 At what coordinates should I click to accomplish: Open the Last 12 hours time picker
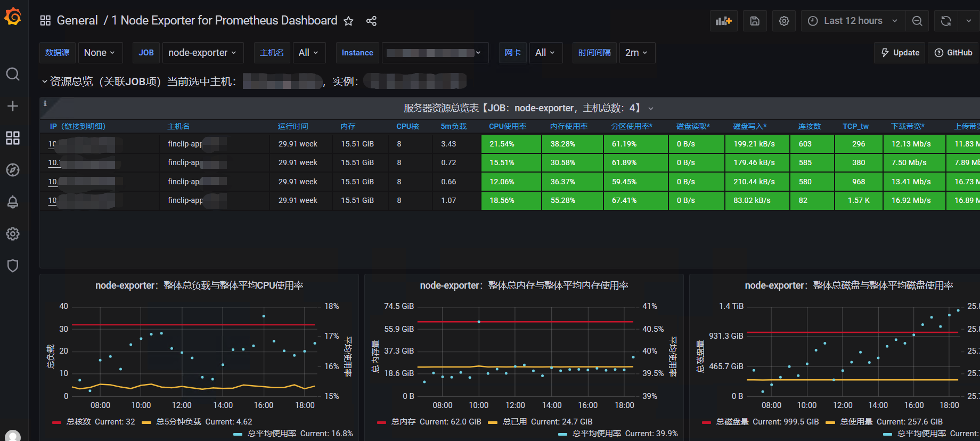[x=853, y=21]
